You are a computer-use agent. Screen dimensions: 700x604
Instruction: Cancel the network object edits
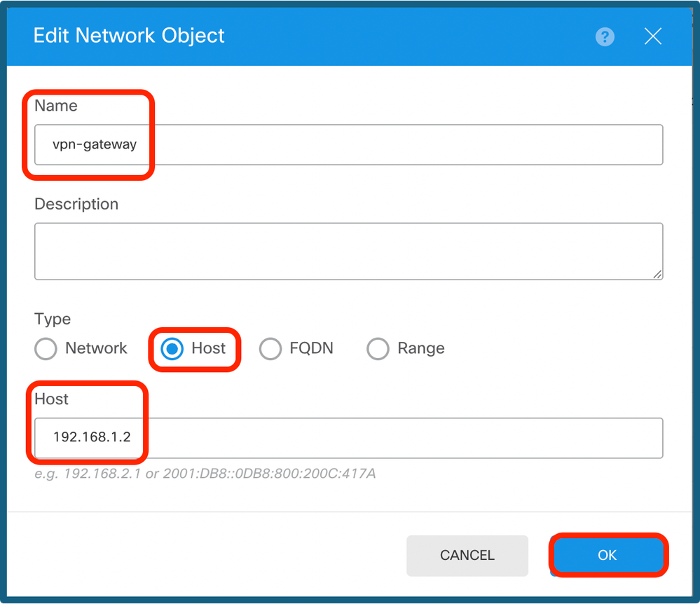[467, 556]
